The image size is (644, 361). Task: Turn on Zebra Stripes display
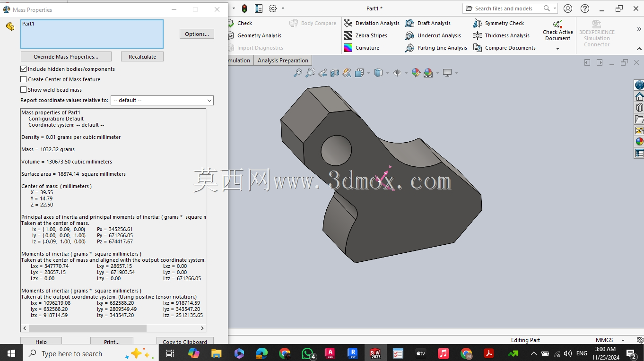pyautogui.click(x=366, y=35)
